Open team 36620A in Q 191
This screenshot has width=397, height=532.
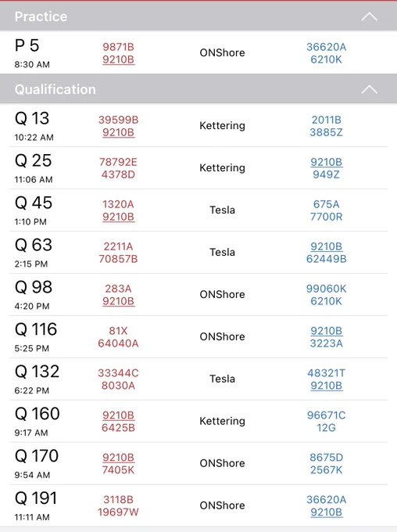pos(326,499)
